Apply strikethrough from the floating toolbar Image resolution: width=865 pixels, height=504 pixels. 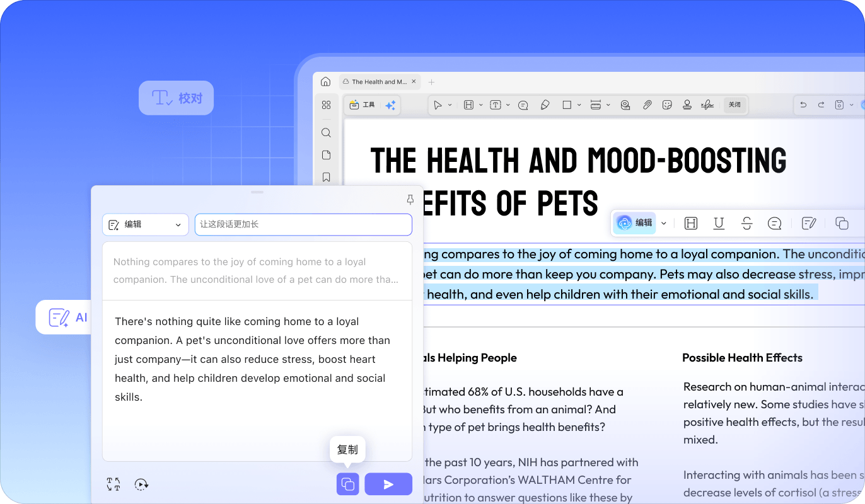point(747,223)
